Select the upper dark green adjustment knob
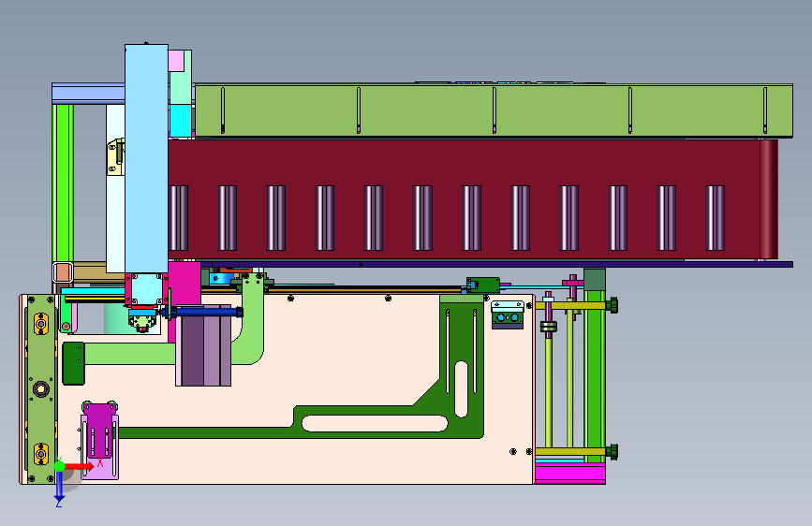812x526 pixels. (613, 305)
